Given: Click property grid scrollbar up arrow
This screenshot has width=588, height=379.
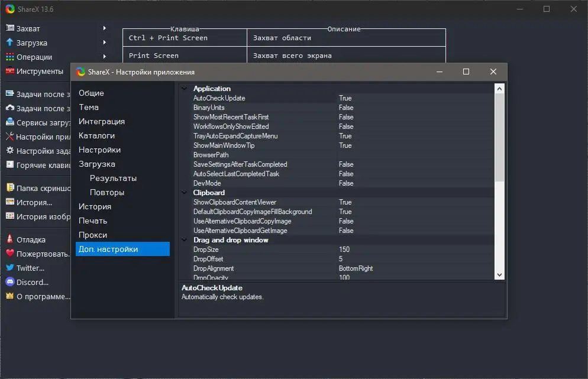Looking at the screenshot, I should click(499, 89).
